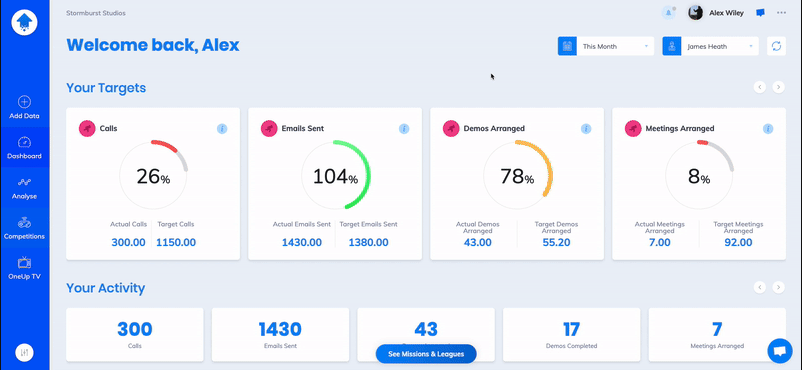Open the blue chat messages icon in header
Screen dimensions: 802x370
pos(761,13)
